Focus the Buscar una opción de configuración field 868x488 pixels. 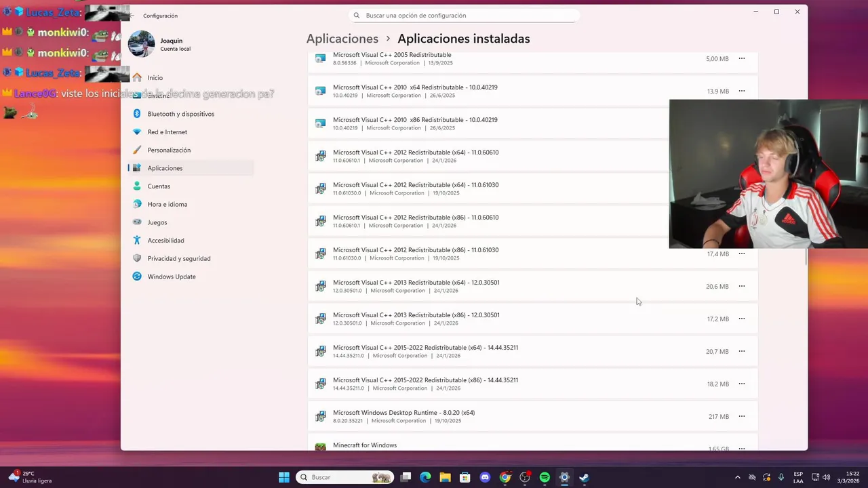tap(465, 15)
